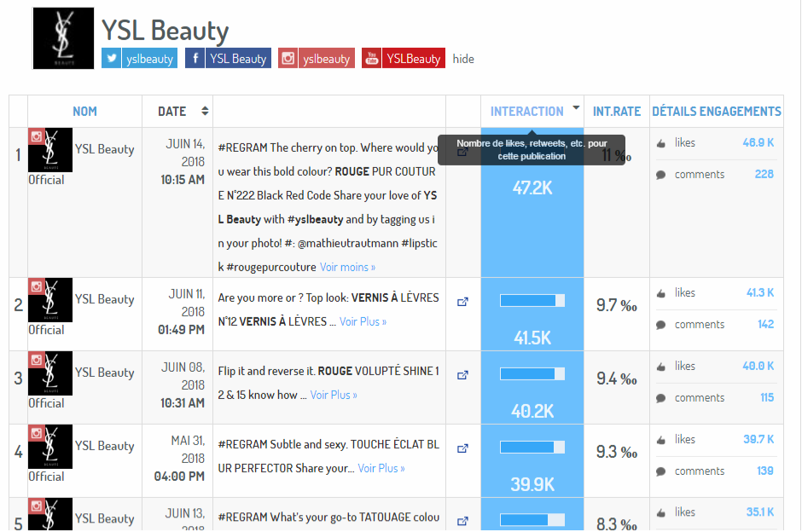This screenshot has height=532, width=802.
Task: Click the comments bubble icon in row 1
Action: [661, 175]
